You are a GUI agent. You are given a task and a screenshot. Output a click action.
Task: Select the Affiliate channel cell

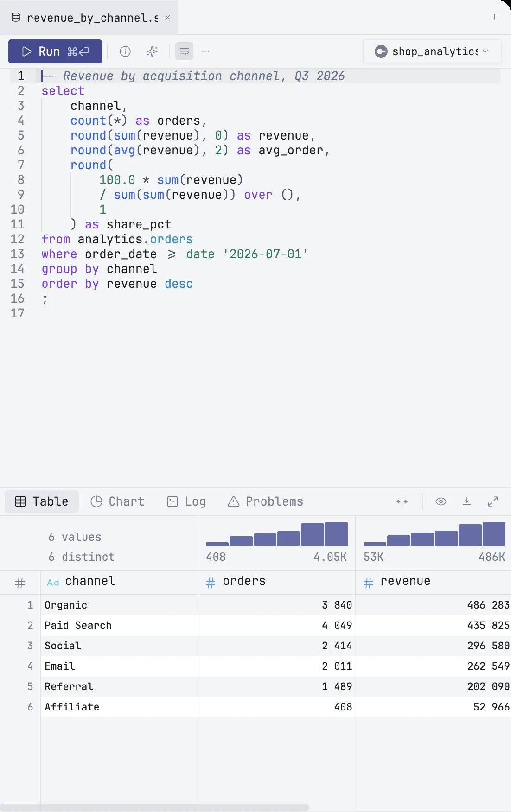pos(119,707)
